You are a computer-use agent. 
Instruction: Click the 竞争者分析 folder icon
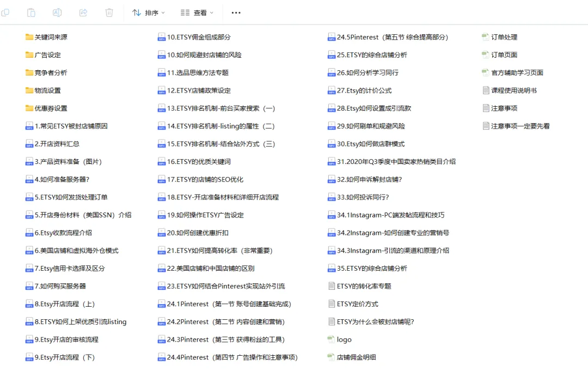(29, 73)
